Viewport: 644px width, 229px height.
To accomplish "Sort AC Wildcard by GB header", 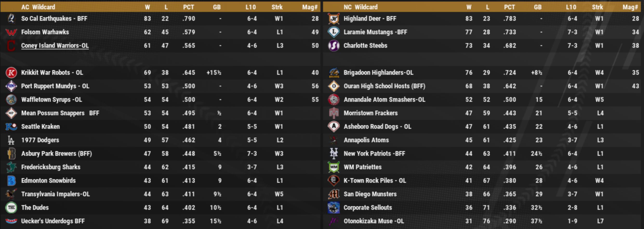I will [217, 7].
